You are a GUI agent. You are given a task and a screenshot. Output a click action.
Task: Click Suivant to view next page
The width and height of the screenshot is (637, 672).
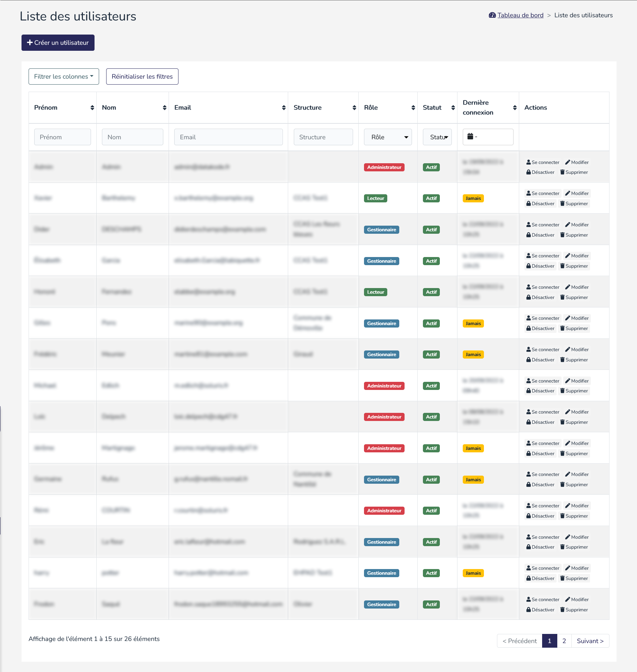point(590,641)
